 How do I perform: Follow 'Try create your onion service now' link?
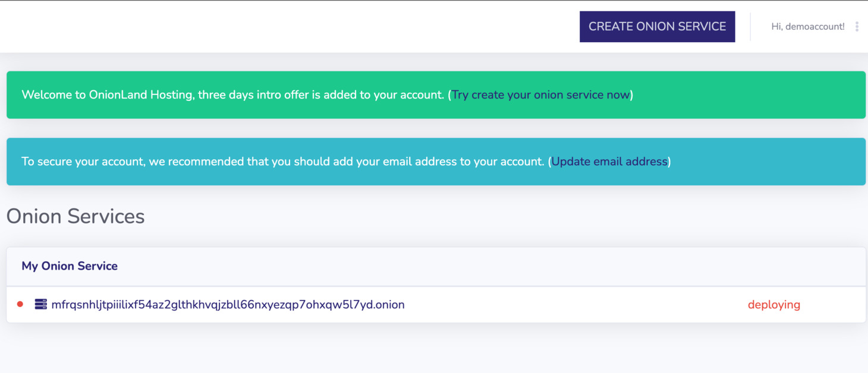click(540, 95)
